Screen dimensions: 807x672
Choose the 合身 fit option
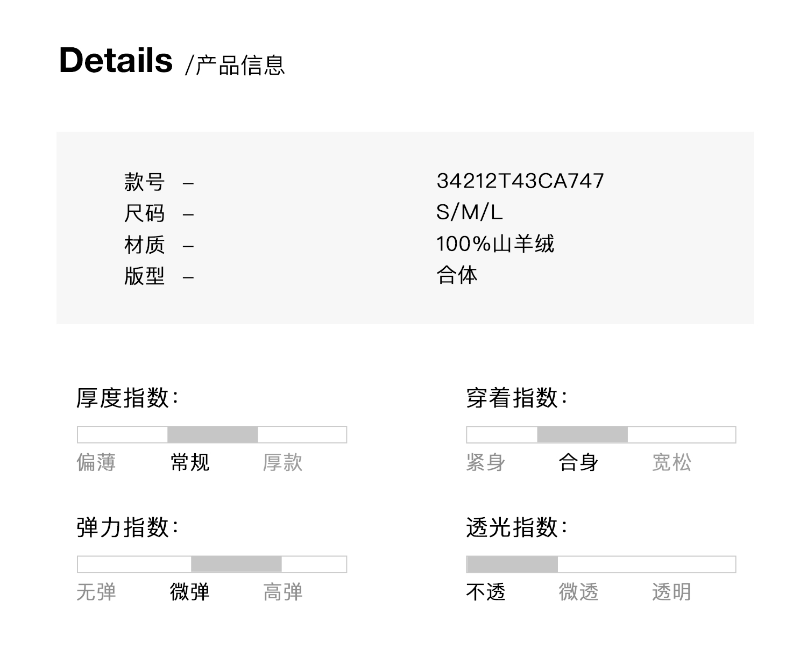(x=578, y=462)
